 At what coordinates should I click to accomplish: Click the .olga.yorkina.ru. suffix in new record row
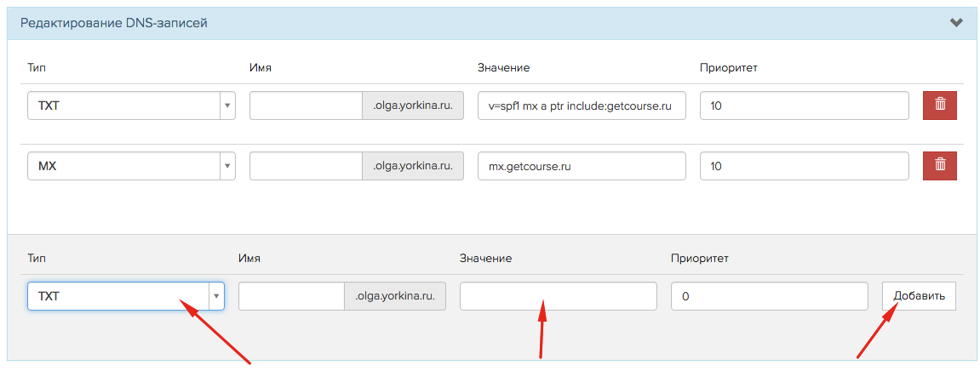(395, 296)
